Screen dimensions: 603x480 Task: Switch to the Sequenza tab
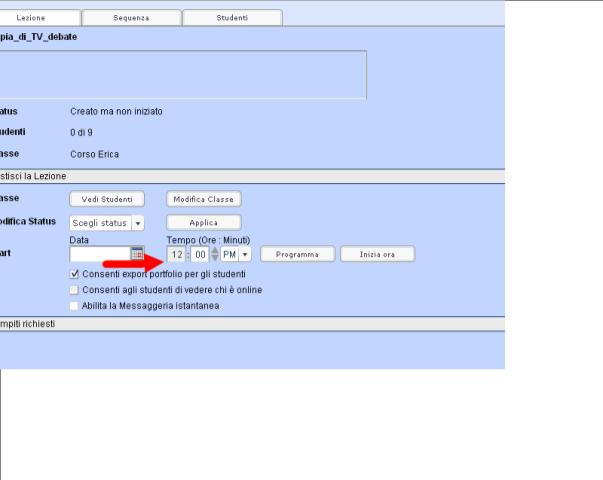pos(131,17)
